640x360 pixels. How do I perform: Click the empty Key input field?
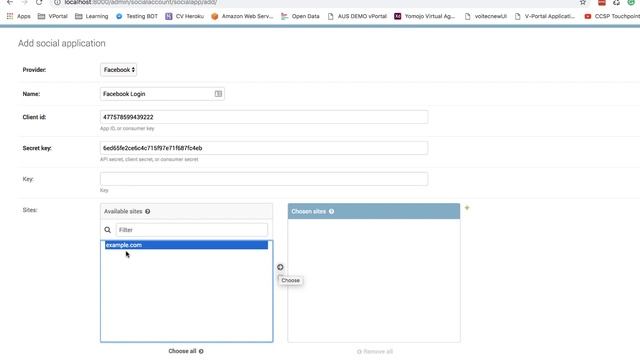(264, 179)
